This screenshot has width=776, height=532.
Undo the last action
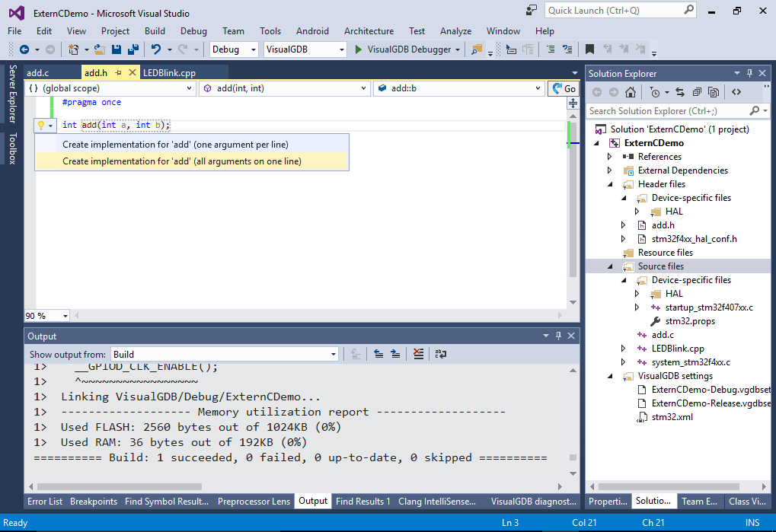point(156,49)
